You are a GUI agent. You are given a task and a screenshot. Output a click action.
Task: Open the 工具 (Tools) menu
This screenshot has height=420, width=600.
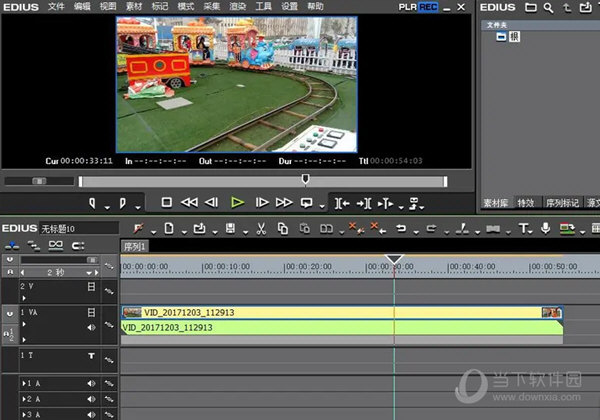tap(263, 7)
